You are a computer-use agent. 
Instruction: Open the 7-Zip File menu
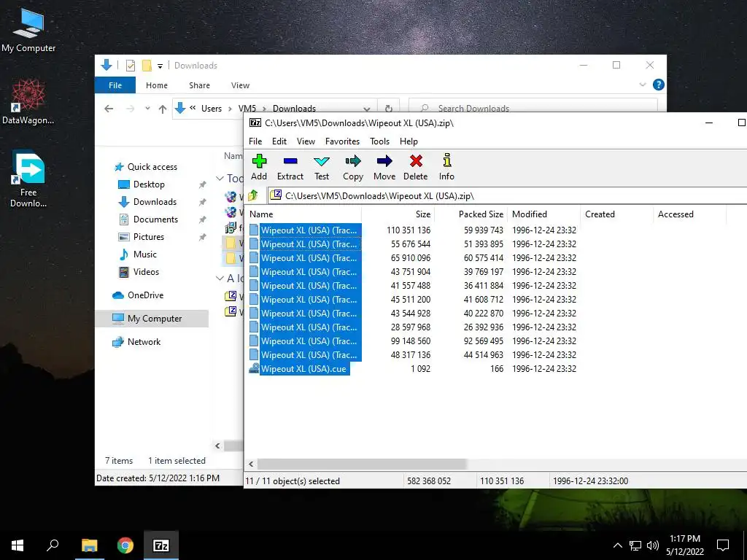pos(255,141)
